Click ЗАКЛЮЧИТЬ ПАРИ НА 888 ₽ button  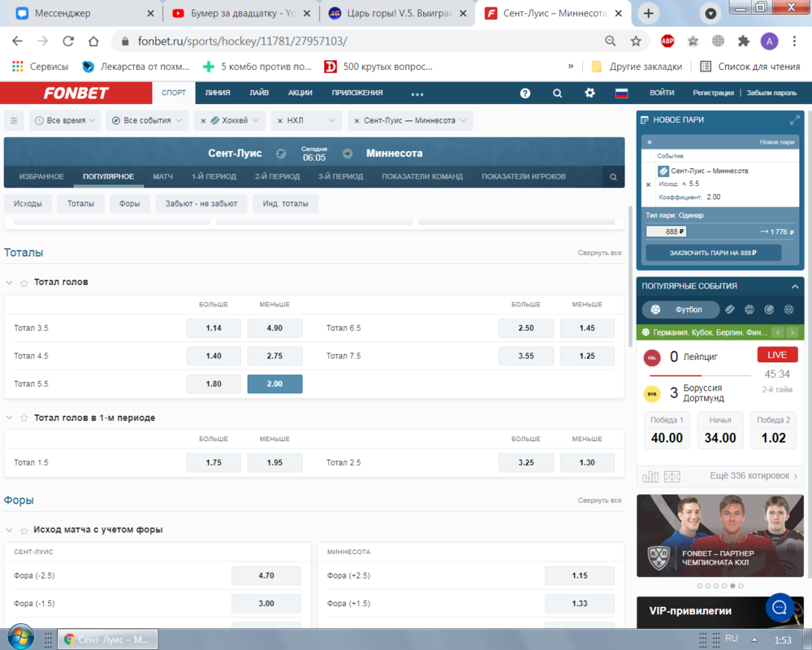(713, 253)
